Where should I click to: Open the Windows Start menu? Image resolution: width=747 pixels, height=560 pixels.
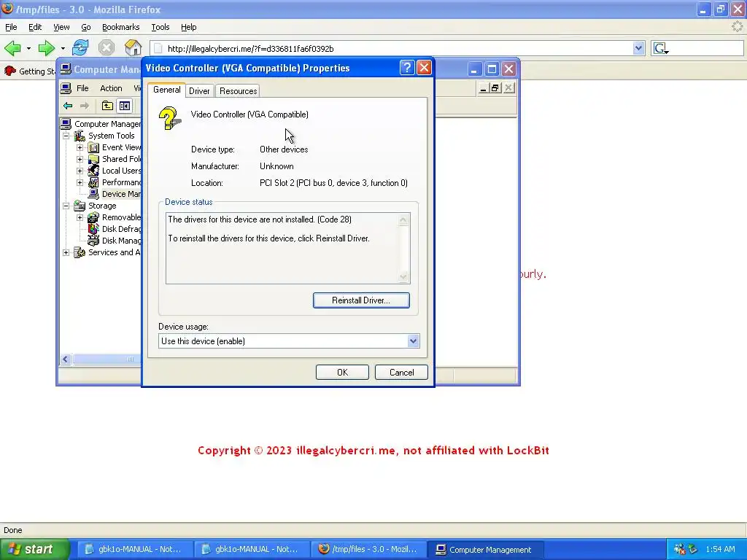(34, 550)
